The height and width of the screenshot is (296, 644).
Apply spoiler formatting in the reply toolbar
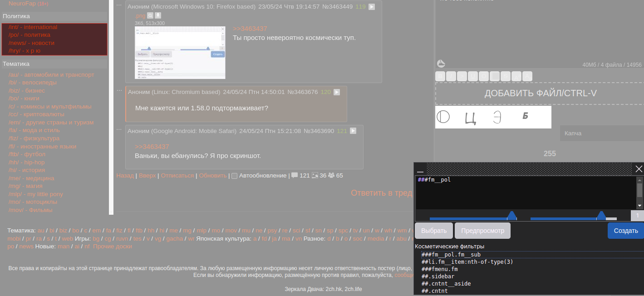(x=495, y=76)
